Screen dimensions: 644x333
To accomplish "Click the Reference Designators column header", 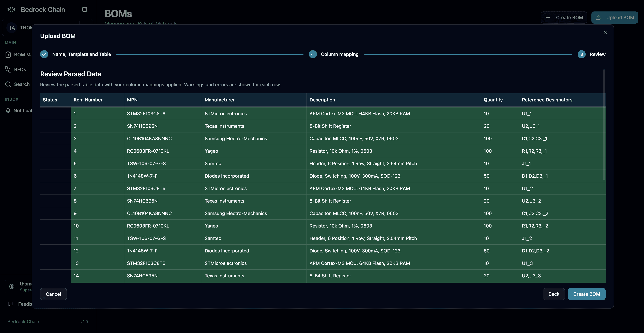I will point(547,100).
